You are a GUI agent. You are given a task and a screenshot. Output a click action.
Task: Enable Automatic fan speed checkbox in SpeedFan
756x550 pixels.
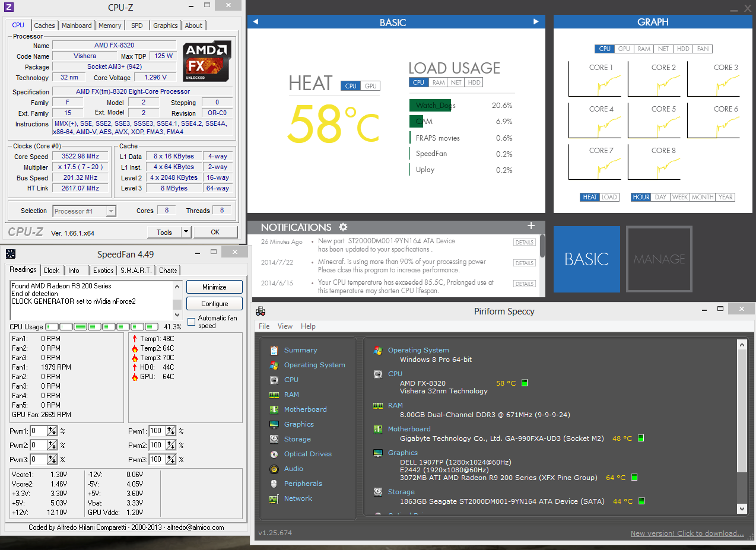coord(191,322)
